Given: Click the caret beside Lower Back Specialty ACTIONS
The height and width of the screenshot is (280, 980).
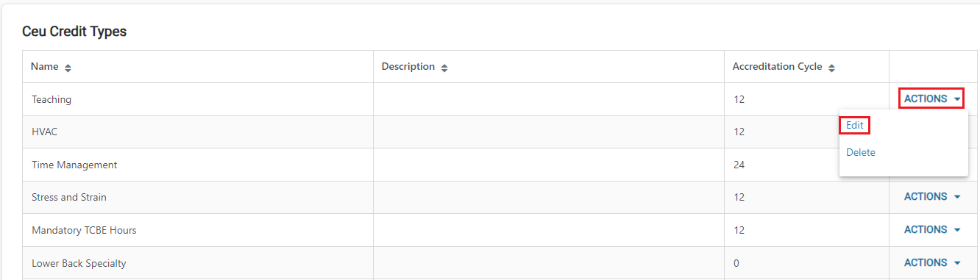Looking at the screenshot, I should point(957,263).
